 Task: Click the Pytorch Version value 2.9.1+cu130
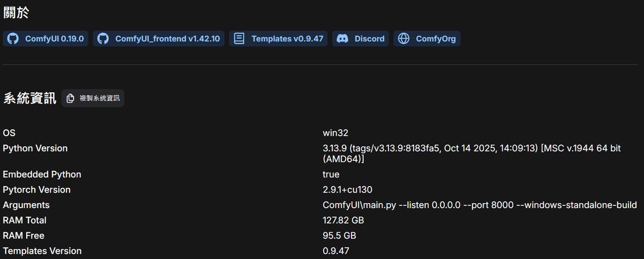(347, 190)
